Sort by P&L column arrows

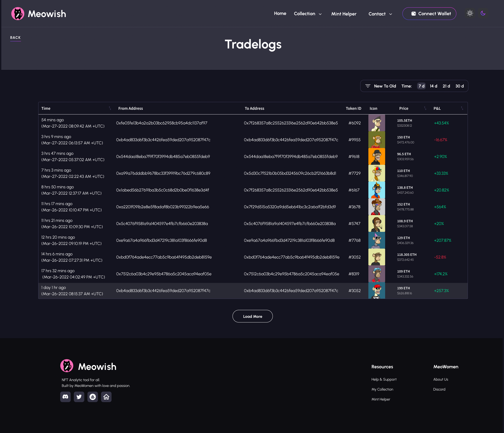pyautogui.click(x=462, y=108)
